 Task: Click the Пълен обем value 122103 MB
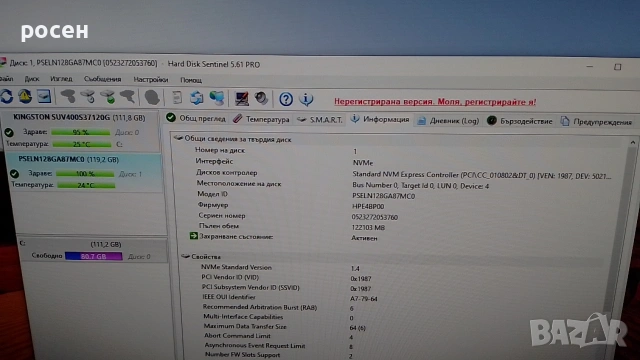[368, 227]
